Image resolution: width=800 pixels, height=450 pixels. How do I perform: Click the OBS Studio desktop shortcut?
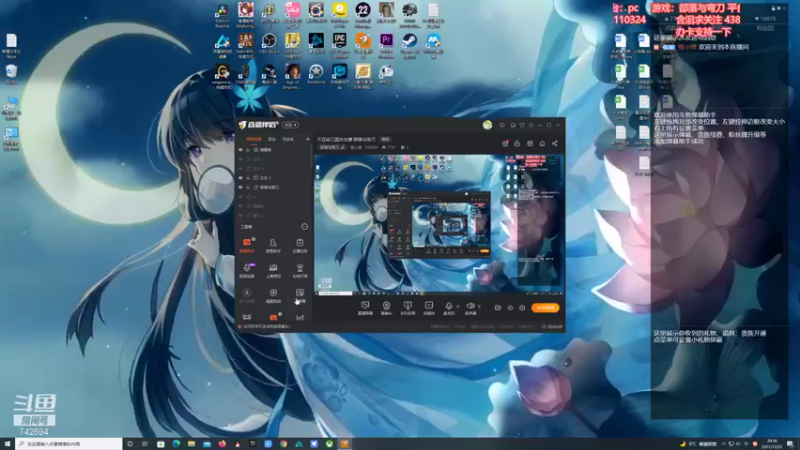269,45
